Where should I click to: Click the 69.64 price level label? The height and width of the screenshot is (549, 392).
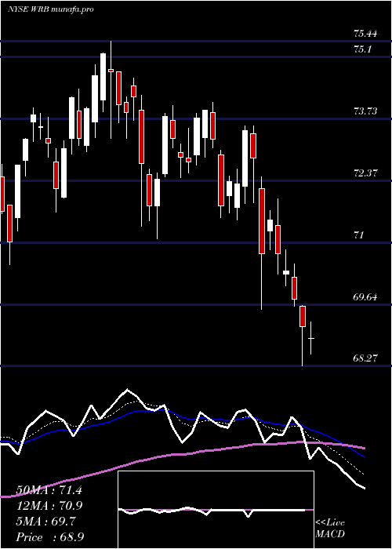365,297
